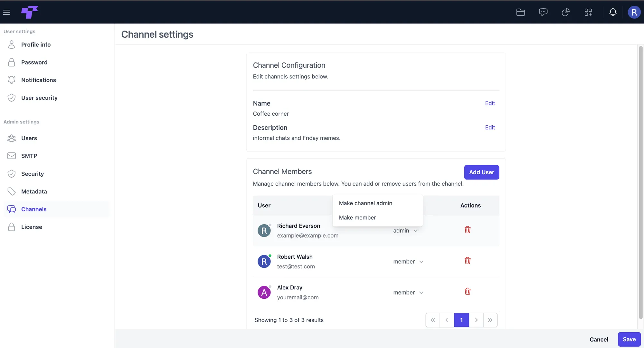Click Add User button

click(x=481, y=172)
